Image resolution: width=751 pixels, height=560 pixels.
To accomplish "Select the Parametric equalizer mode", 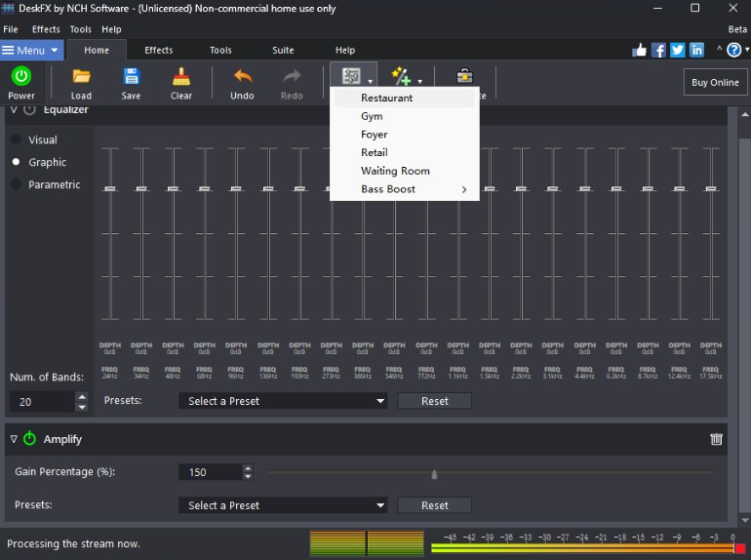I will click(x=17, y=185).
